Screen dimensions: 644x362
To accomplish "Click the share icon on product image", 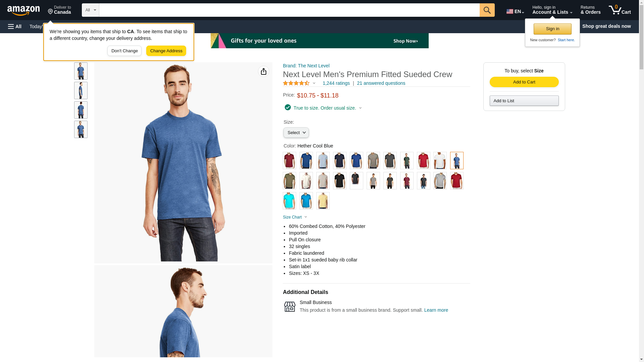I will click(x=264, y=71).
